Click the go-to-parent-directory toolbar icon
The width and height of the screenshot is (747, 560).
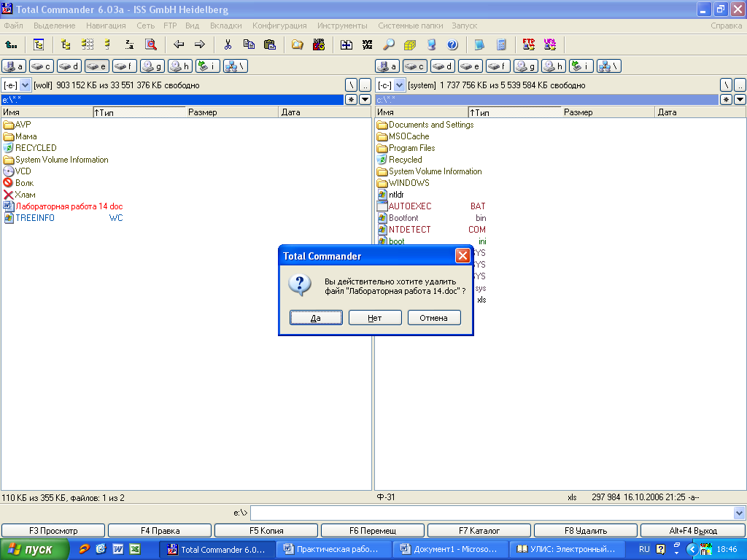tap(11, 44)
